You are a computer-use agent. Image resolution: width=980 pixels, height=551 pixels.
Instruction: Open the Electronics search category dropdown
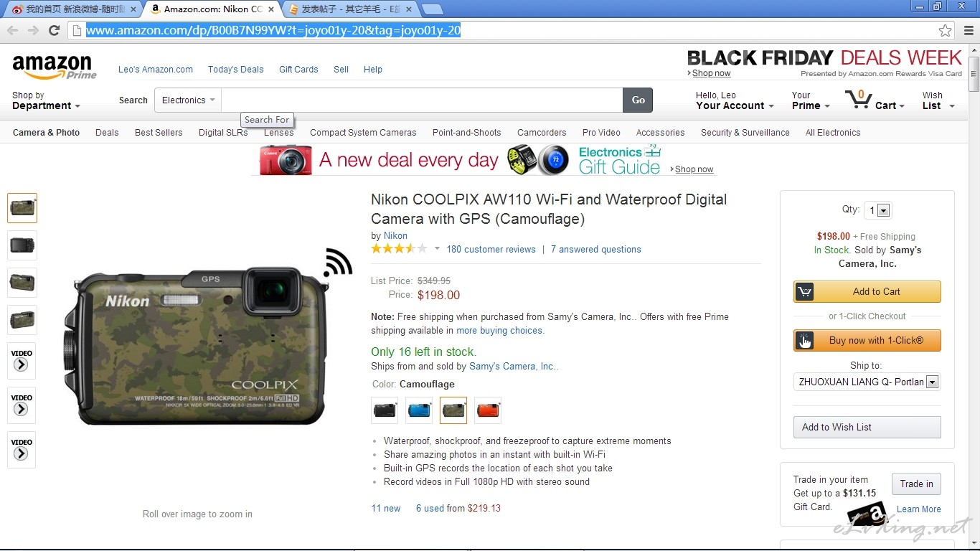point(188,100)
